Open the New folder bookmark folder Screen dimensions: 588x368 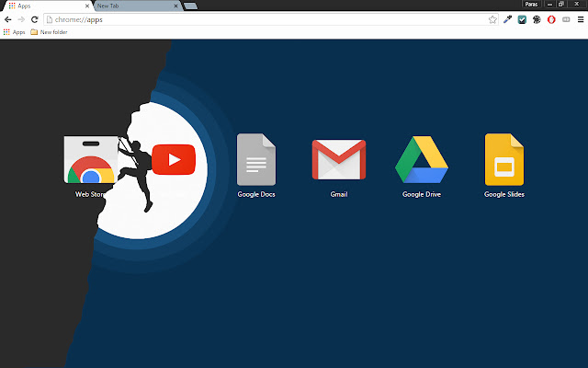point(49,32)
